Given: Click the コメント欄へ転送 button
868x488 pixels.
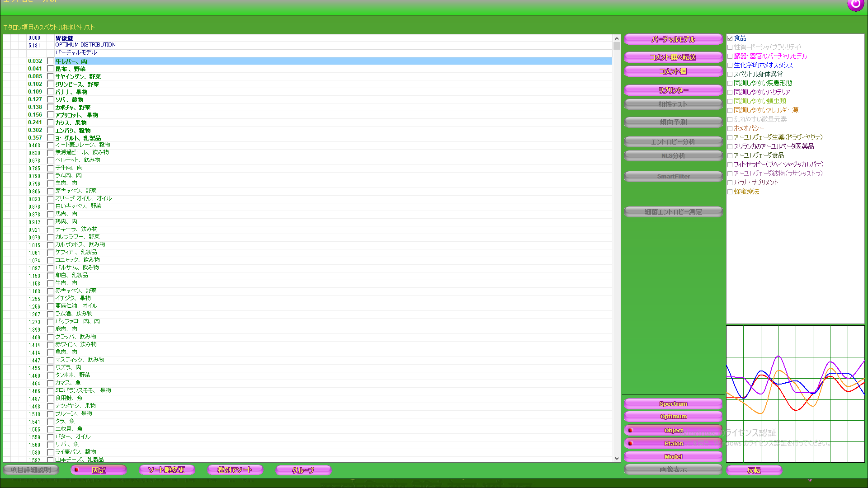Looking at the screenshot, I should point(673,57).
